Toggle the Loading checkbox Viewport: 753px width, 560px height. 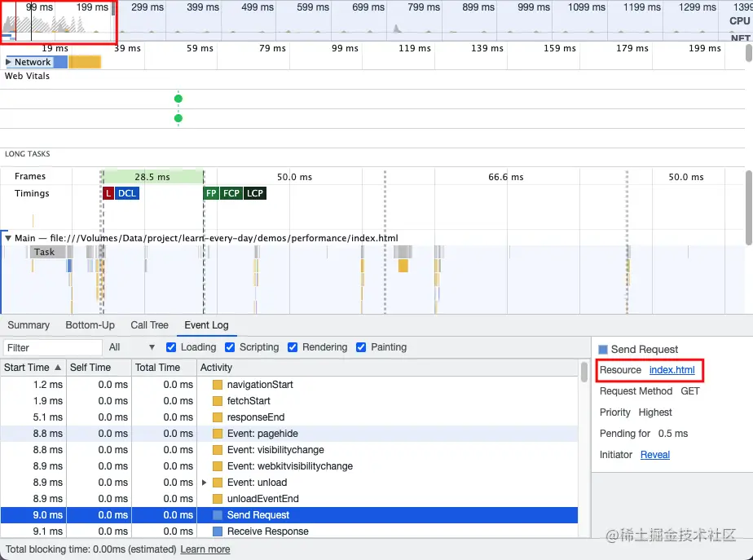(x=171, y=347)
